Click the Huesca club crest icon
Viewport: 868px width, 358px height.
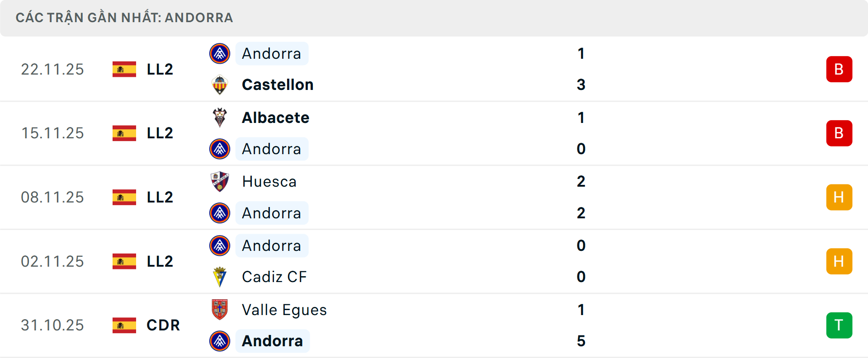coord(220,182)
